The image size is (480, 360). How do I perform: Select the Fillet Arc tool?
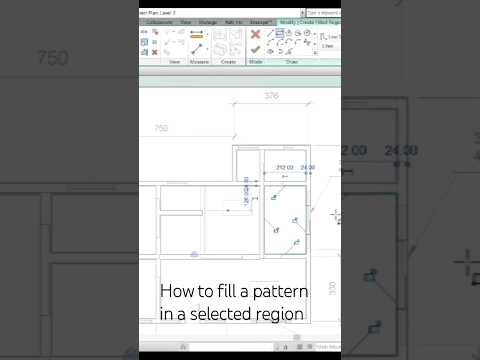pyautogui.click(x=298, y=42)
